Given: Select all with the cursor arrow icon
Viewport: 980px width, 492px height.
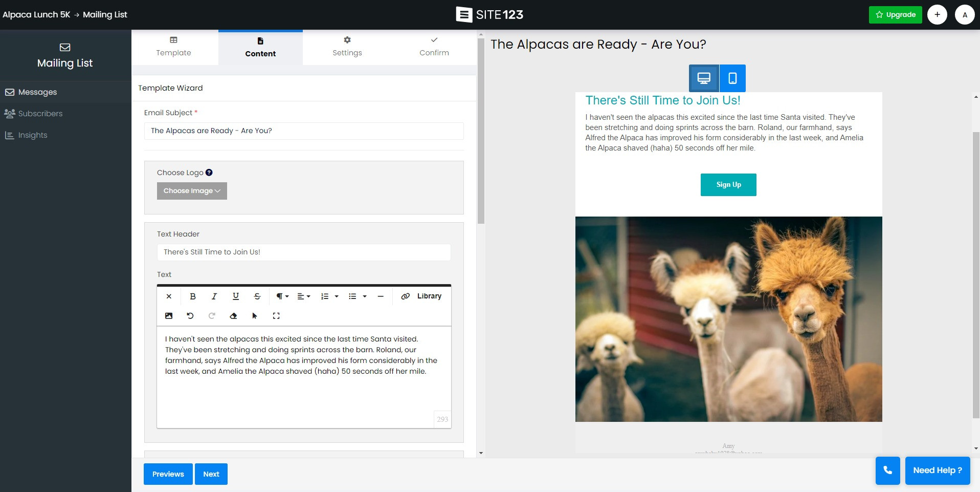Looking at the screenshot, I should tap(255, 316).
